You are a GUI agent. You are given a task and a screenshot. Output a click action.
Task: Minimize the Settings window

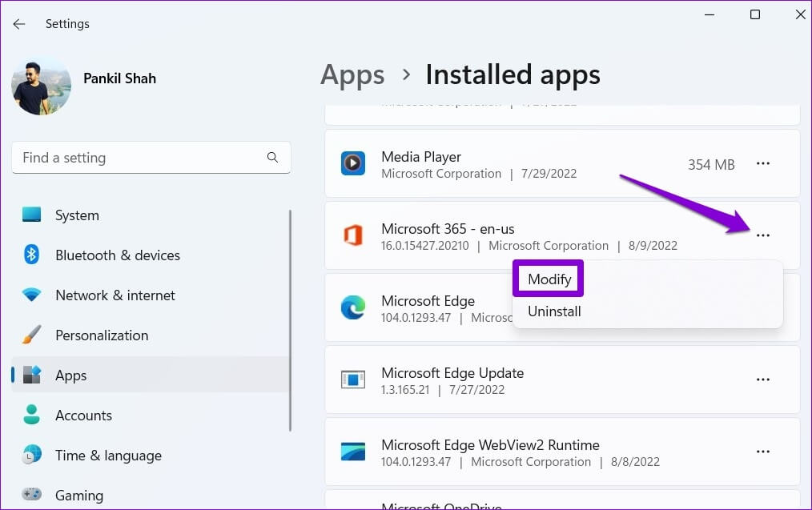[709, 14]
